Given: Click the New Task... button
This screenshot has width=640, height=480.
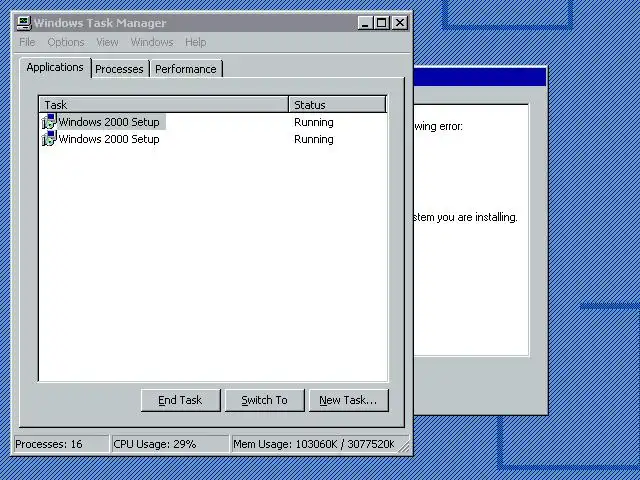Looking at the screenshot, I should 349,400.
